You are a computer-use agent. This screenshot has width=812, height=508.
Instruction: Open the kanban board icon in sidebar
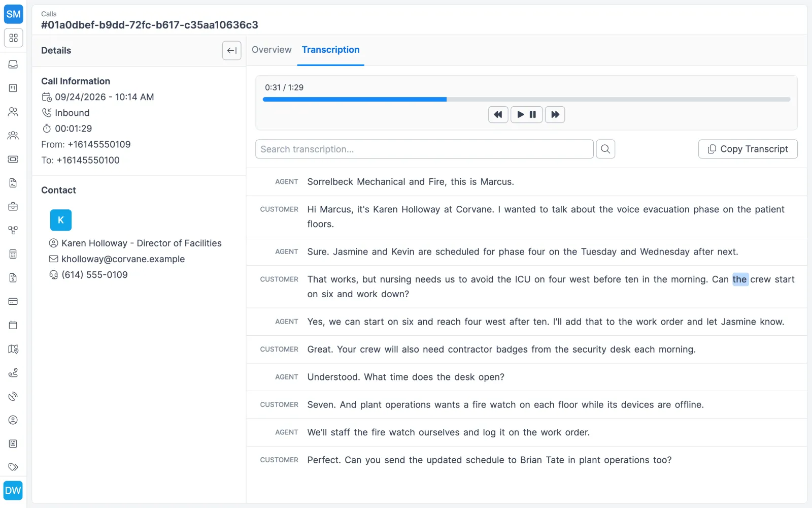tap(13, 88)
